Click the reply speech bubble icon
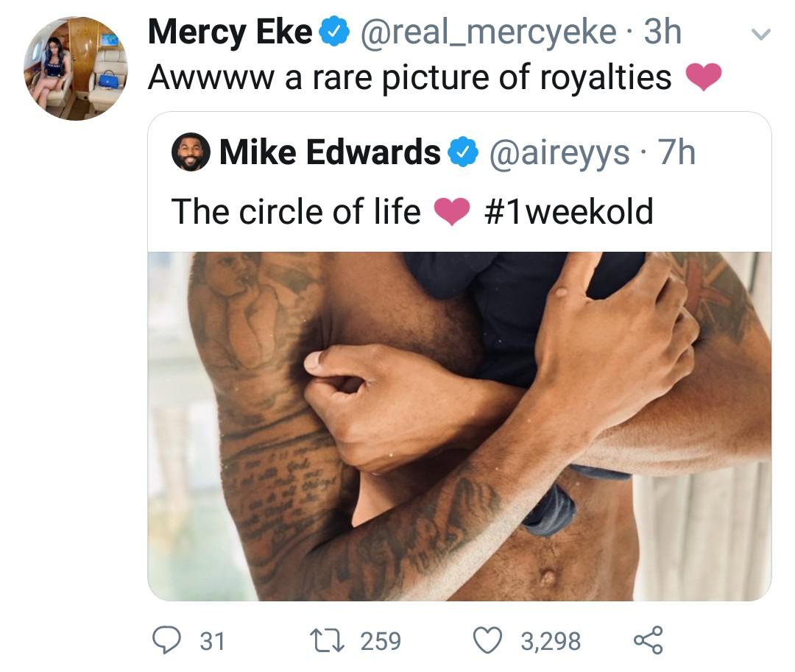Screen dimensions: 795x672 coord(167,640)
